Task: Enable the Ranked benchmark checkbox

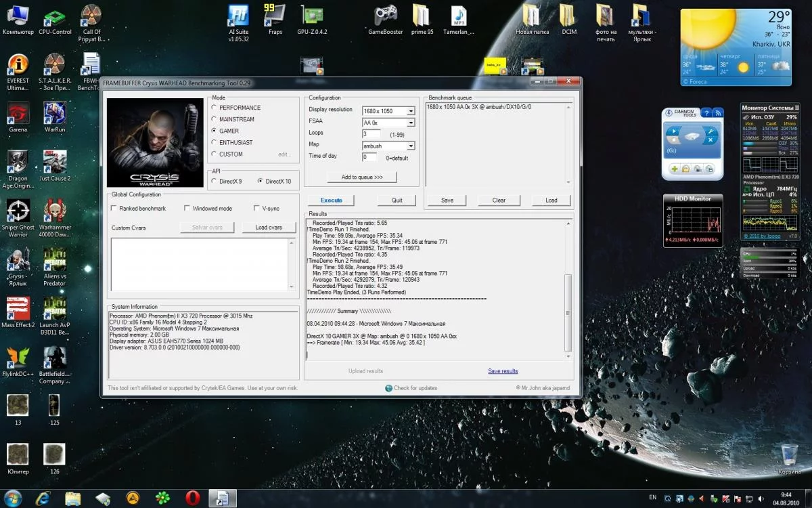Action: coord(114,209)
